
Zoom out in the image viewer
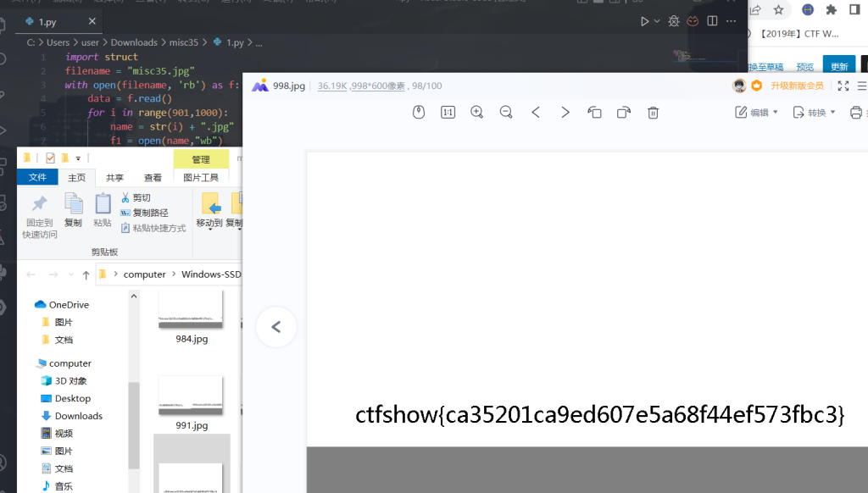506,112
